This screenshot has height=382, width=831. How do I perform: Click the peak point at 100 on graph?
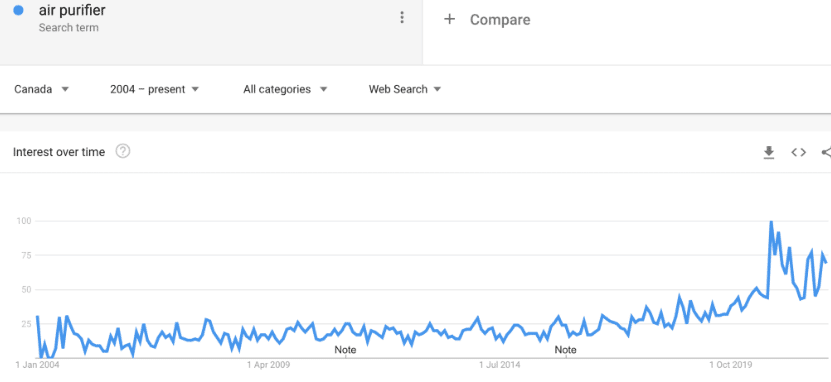tap(771, 222)
